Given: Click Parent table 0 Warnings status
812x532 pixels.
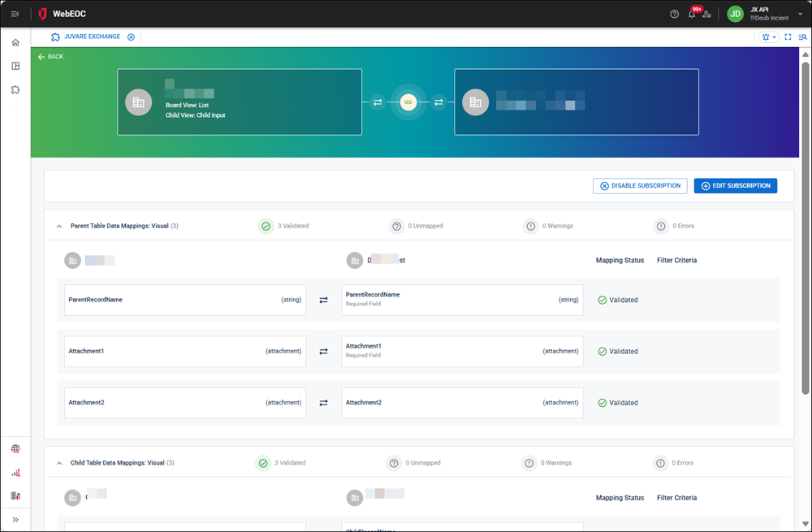Looking at the screenshot, I should pos(548,226).
